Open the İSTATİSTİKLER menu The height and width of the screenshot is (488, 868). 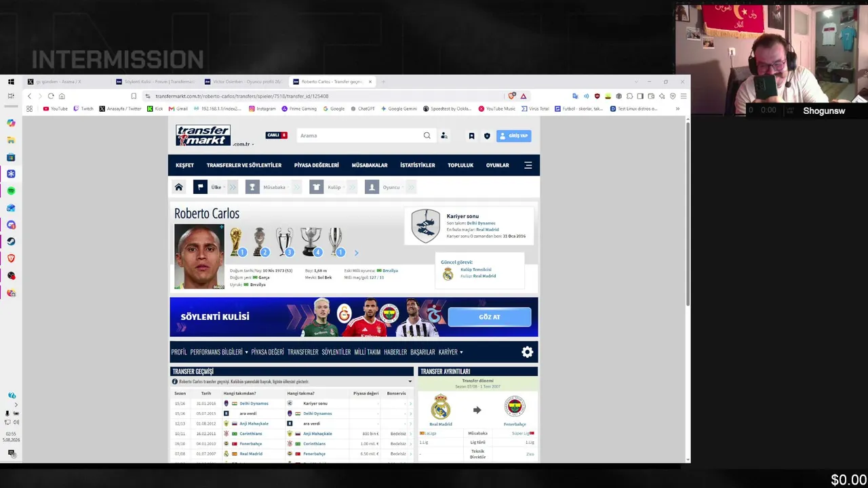[418, 165]
